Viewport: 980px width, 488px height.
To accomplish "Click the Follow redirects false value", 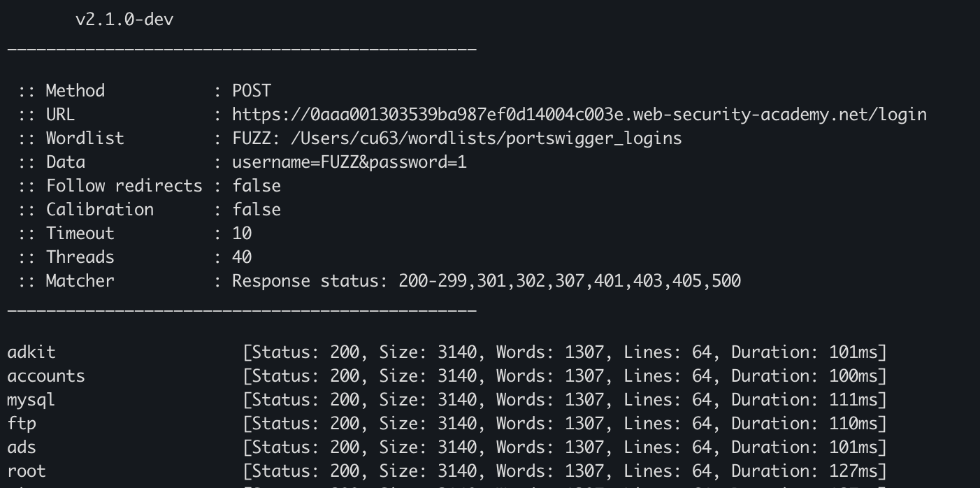I will pos(257,186).
